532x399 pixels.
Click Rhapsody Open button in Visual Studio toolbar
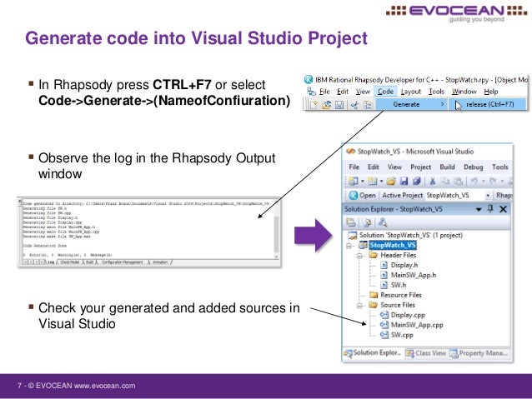click(x=363, y=195)
